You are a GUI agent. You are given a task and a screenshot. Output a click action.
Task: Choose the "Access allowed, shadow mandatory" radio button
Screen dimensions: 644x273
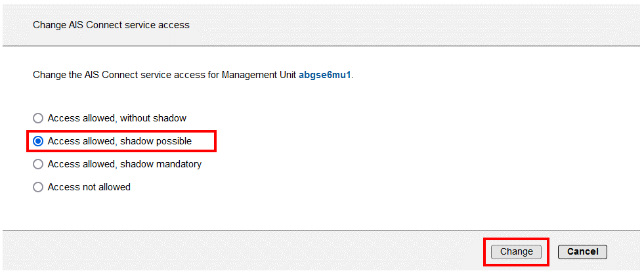tap(38, 164)
